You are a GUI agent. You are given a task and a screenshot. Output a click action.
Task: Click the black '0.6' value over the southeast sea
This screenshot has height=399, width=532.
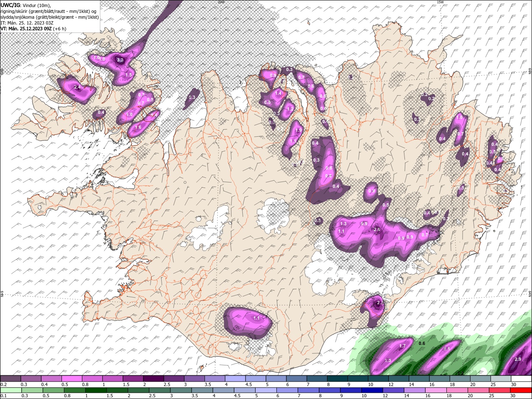click(422, 343)
